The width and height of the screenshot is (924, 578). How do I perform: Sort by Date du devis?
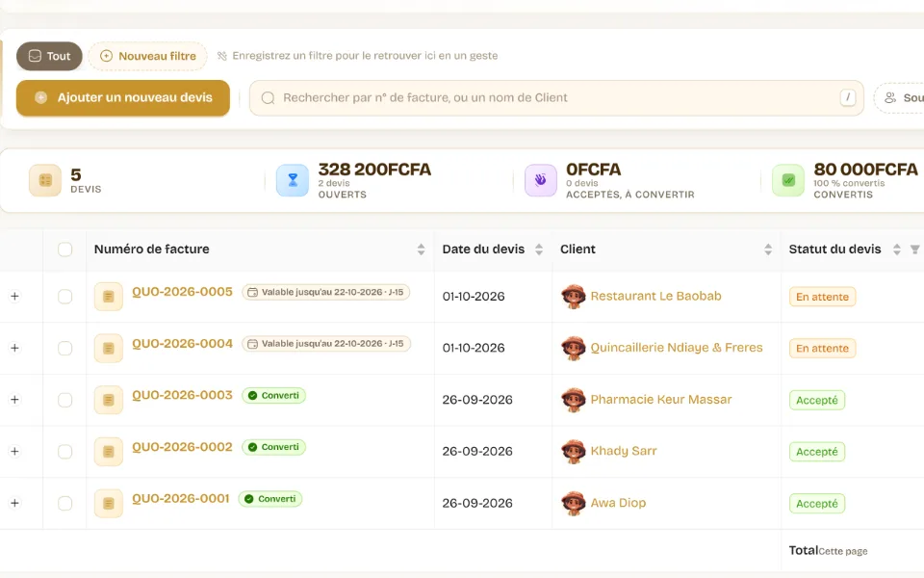click(539, 250)
